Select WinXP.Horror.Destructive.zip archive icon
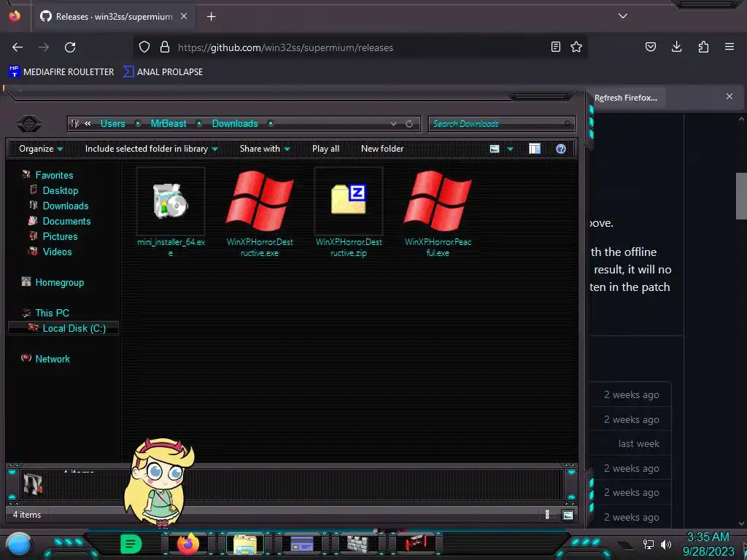747x560 pixels. tap(349, 199)
